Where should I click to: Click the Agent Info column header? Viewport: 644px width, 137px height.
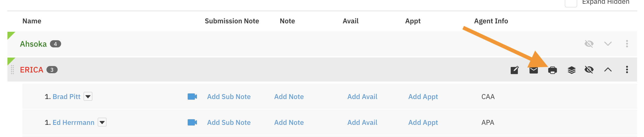click(491, 21)
